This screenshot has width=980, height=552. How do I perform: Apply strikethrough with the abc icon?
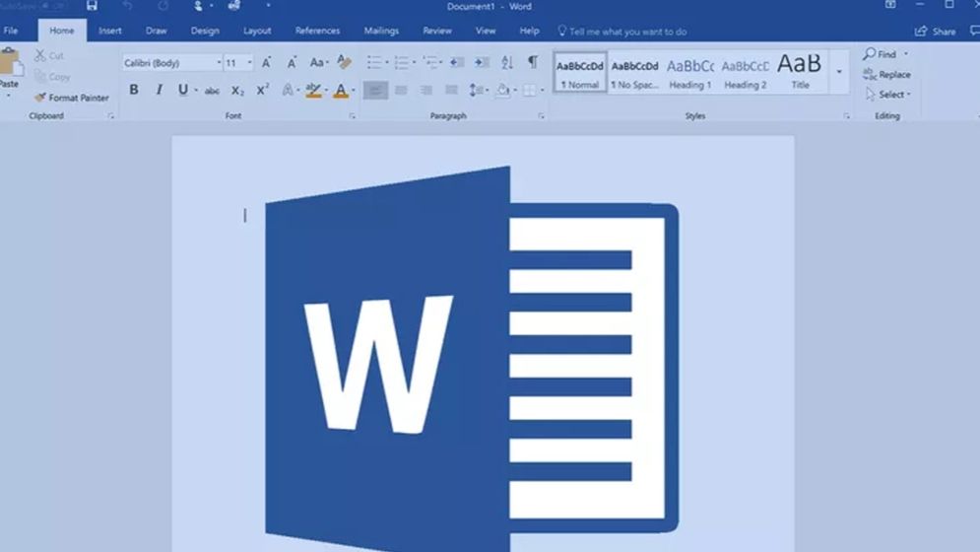[212, 91]
